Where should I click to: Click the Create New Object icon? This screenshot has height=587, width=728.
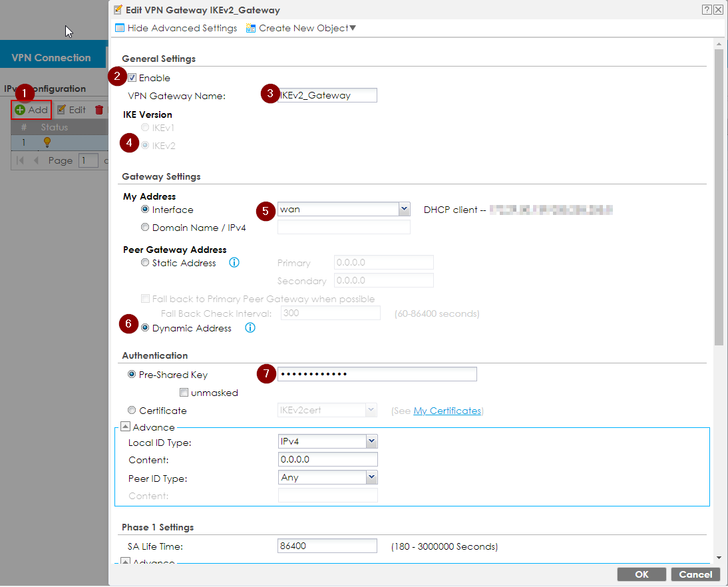251,28
